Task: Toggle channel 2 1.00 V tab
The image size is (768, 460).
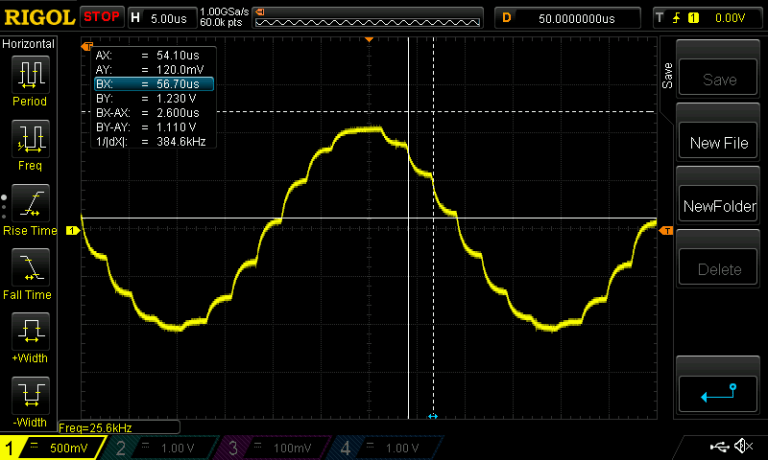Action: (162, 448)
